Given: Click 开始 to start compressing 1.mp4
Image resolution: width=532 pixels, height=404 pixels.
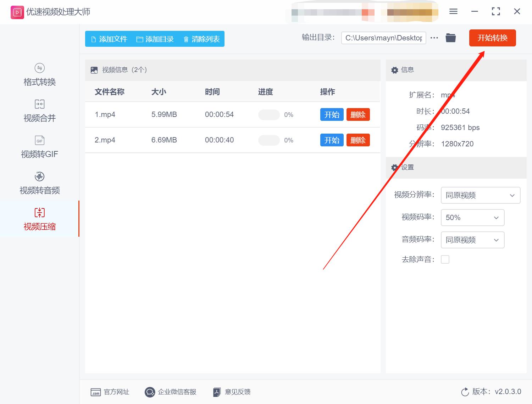Looking at the screenshot, I should pyautogui.click(x=332, y=114).
